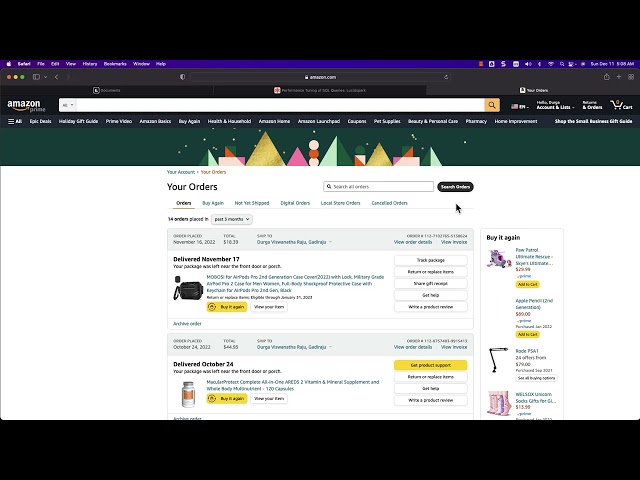Image resolution: width=640 pixels, height=480 pixels.
Task: Expand the Account & Lists dropdown
Action: coord(555,105)
